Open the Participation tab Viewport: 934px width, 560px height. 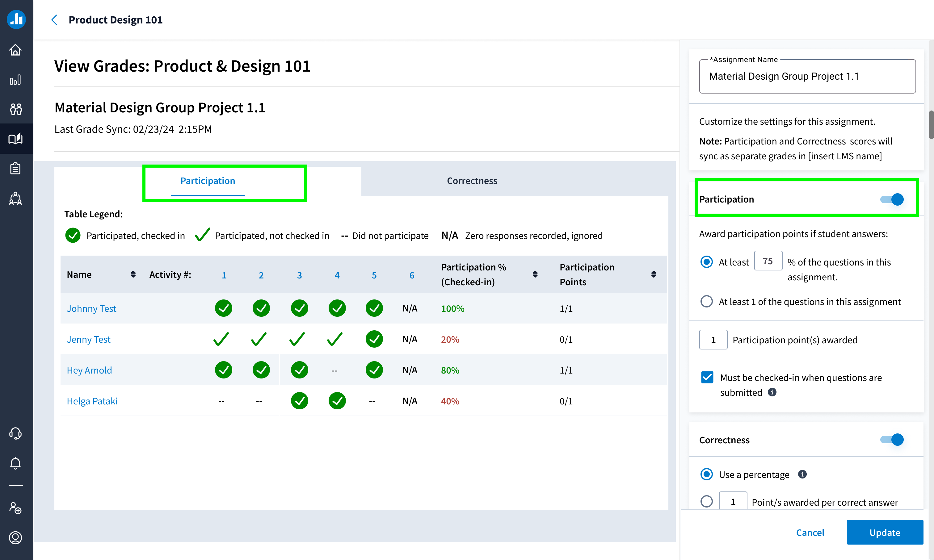(207, 180)
